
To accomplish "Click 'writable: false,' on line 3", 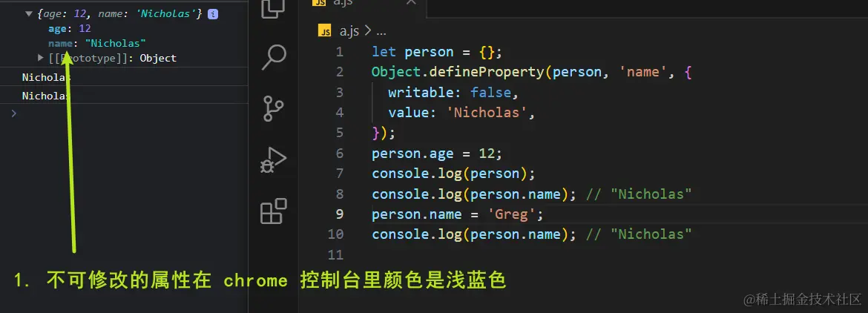I will (x=453, y=93).
